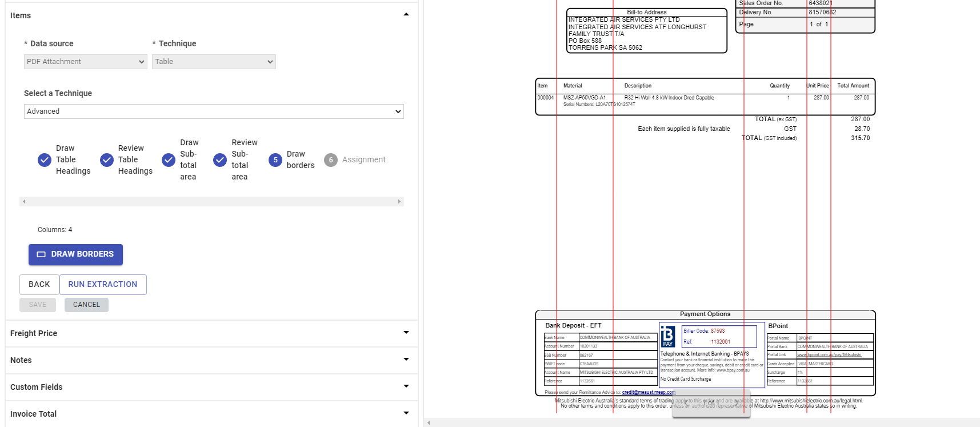The image size is (980, 427).
Task: Click the www.bpoint.com.au portal link in PDF
Action: [829, 355]
